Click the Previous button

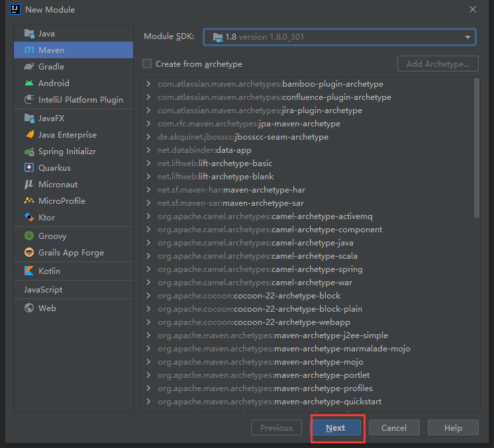tap(276, 428)
